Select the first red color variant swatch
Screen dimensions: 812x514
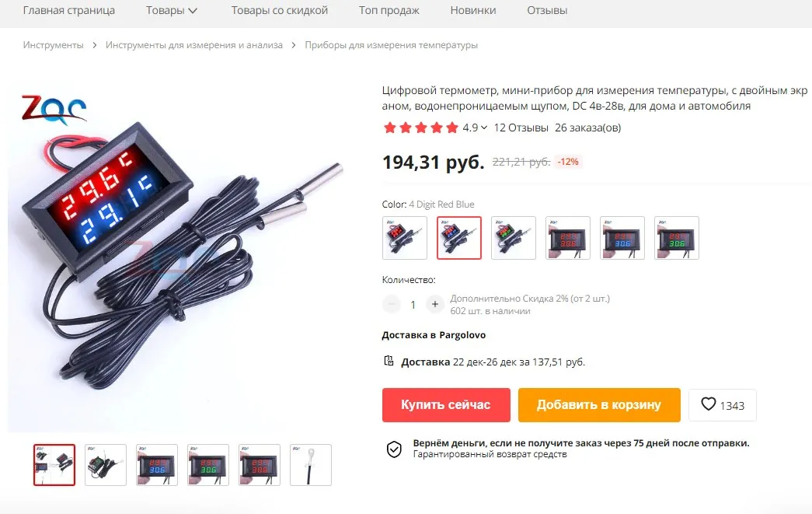coord(405,238)
